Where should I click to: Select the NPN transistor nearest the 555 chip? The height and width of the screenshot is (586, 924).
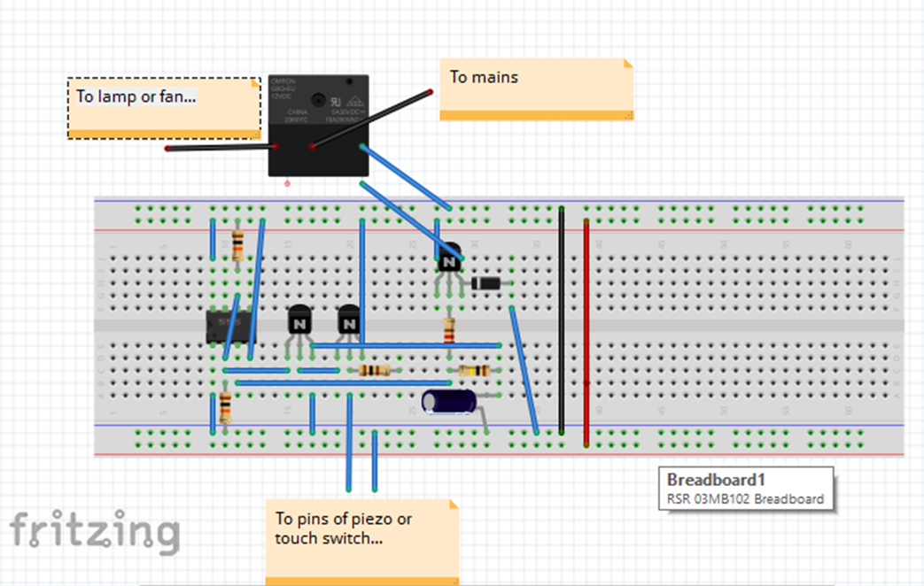point(299,321)
